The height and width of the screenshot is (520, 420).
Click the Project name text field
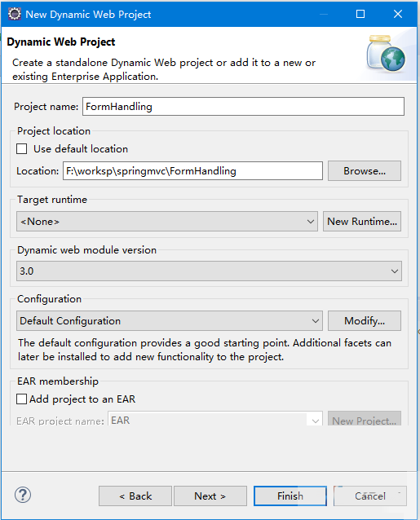(x=244, y=107)
